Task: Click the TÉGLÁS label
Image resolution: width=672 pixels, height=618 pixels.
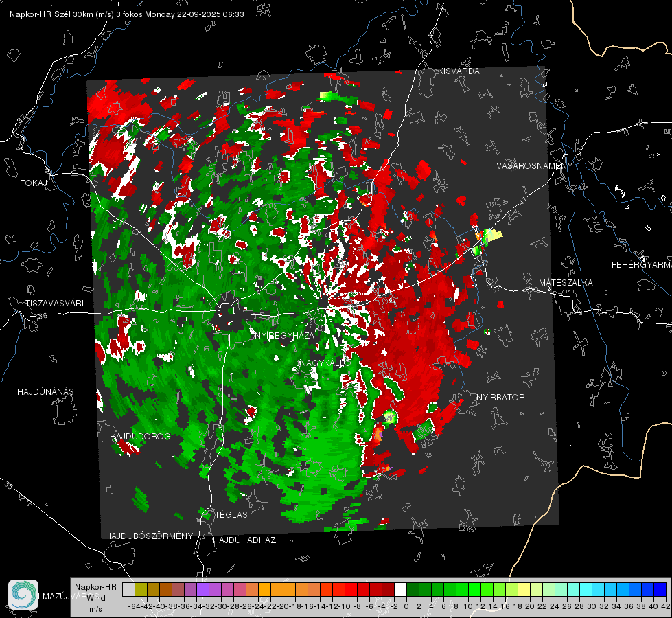Action: (231, 514)
